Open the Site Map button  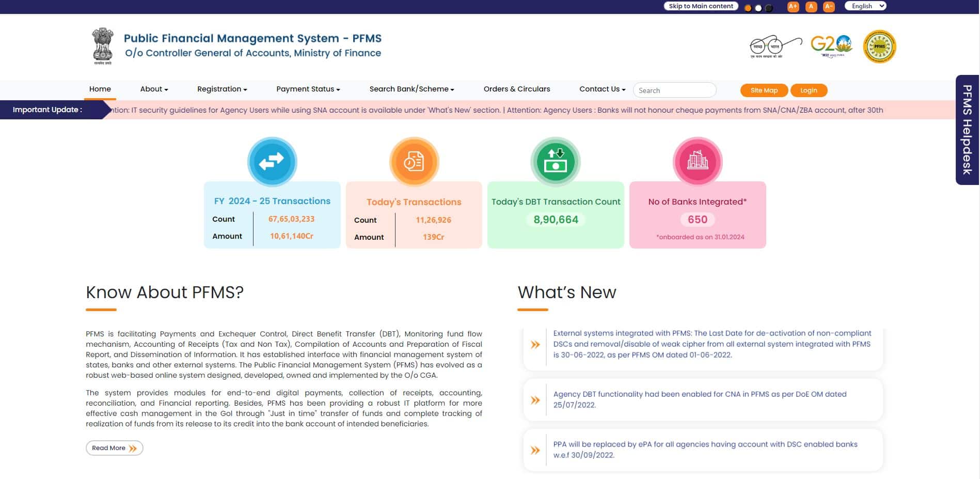pyautogui.click(x=764, y=90)
